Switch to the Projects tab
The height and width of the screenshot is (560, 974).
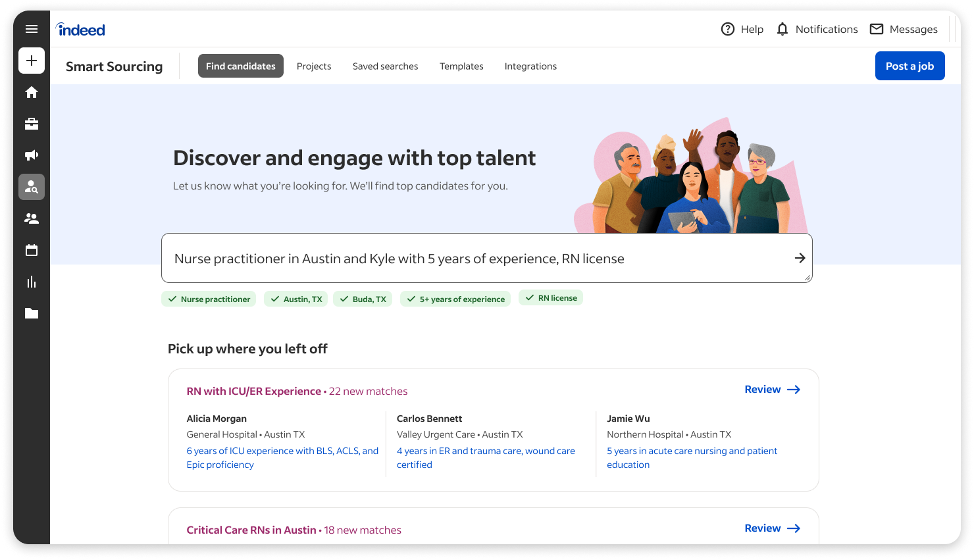[314, 66]
